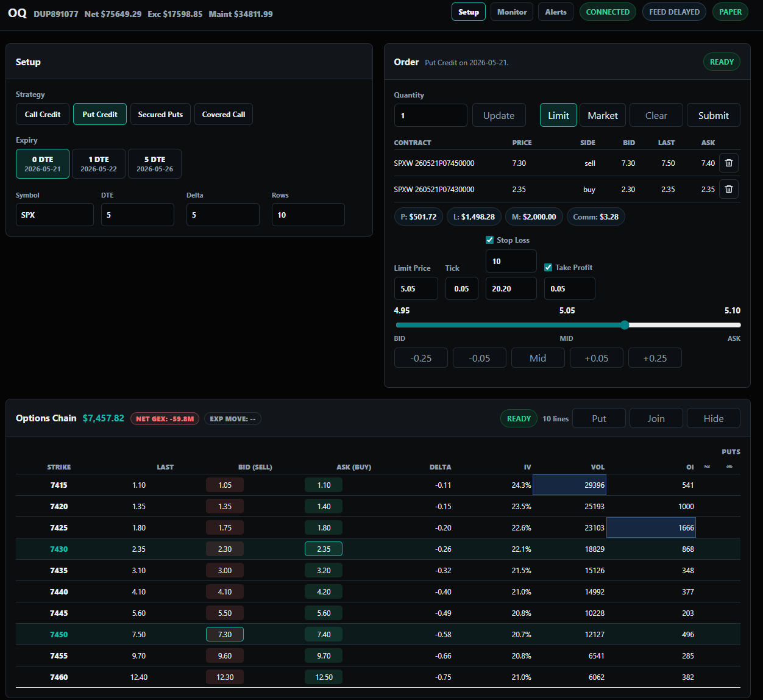Click ask 2.35 for strike 7430

pos(324,549)
